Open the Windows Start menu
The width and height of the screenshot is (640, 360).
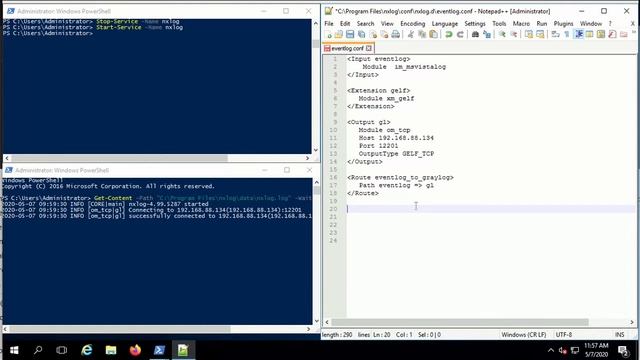(14, 350)
